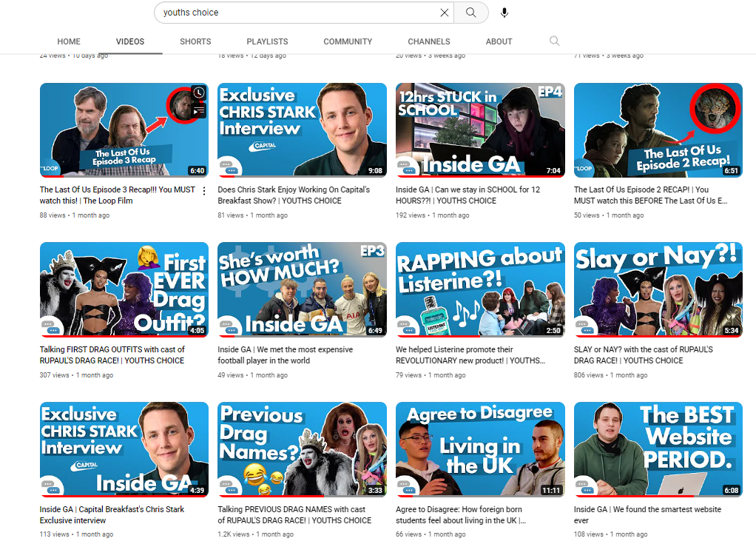Open the channel search magnifier icon

pyautogui.click(x=554, y=41)
